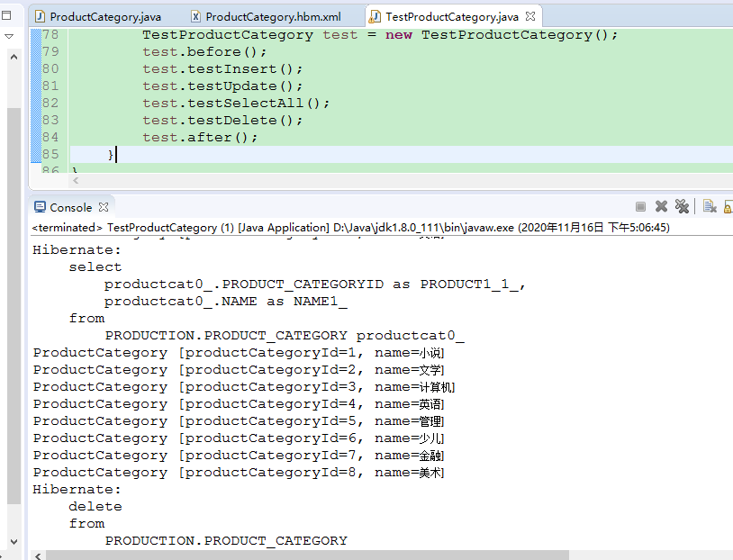Screen dimensions: 733x560
Task: Close the TestProductCategory.java tab
Action: [530, 16]
